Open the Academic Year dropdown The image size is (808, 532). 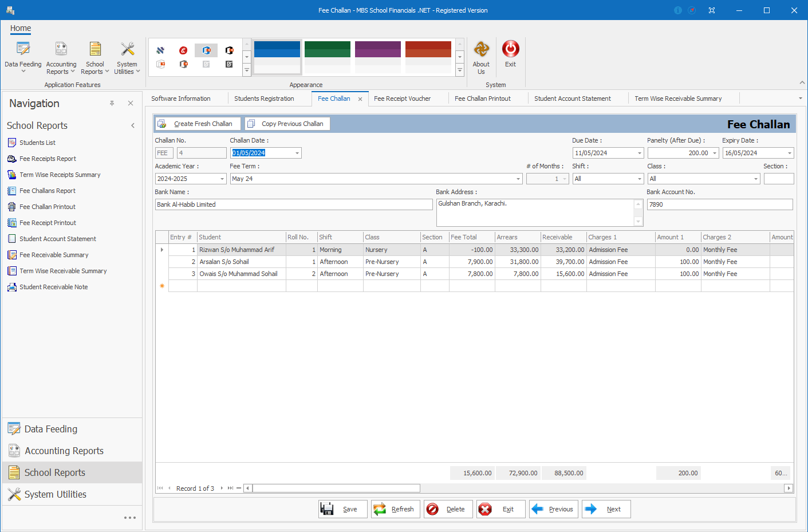(222, 179)
